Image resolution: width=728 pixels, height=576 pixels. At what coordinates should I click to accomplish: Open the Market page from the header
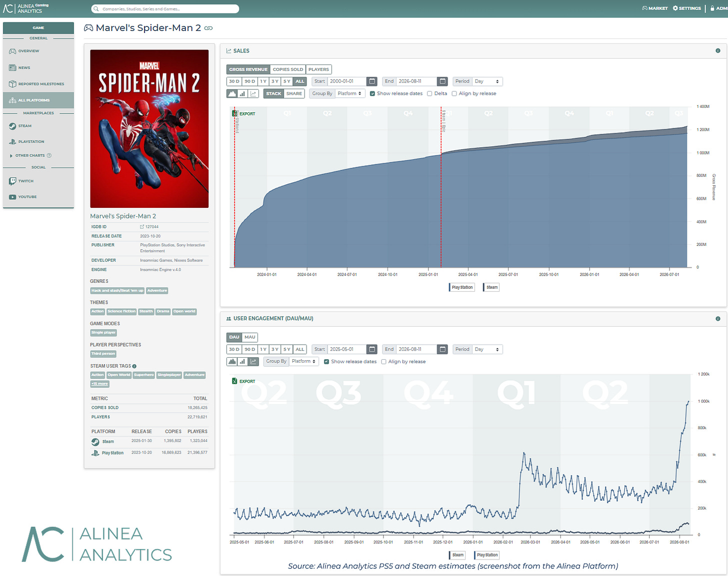click(x=655, y=8)
